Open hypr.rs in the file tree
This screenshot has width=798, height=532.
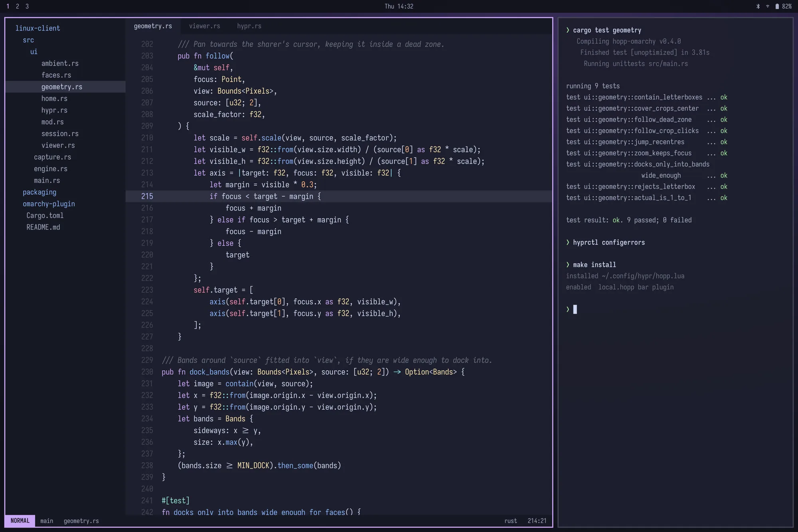coord(54,110)
